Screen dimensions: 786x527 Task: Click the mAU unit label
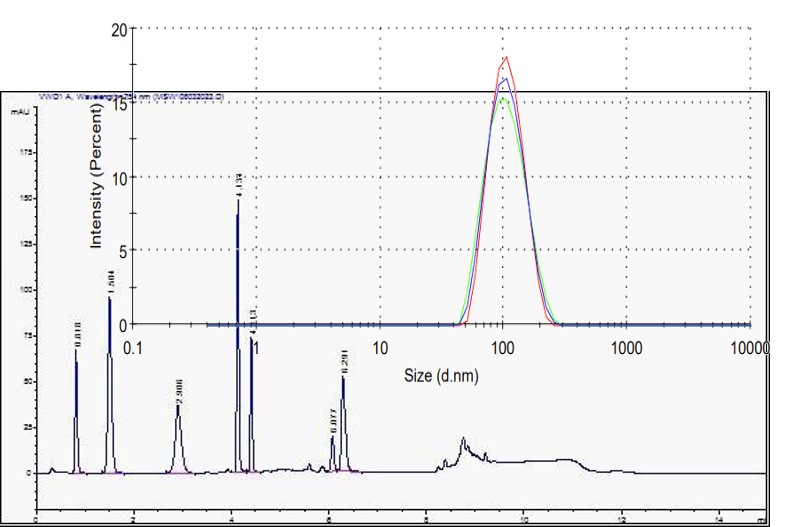[x=19, y=111]
